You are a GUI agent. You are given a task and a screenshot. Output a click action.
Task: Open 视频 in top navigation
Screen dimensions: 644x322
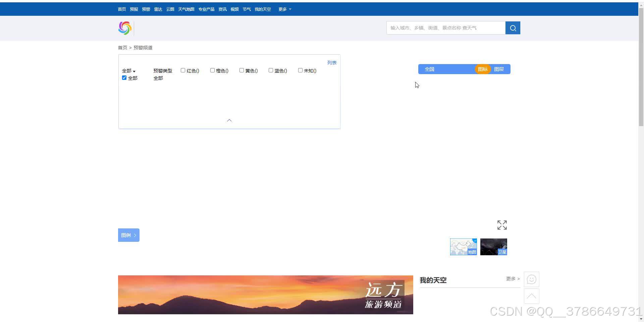coord(234,9)
